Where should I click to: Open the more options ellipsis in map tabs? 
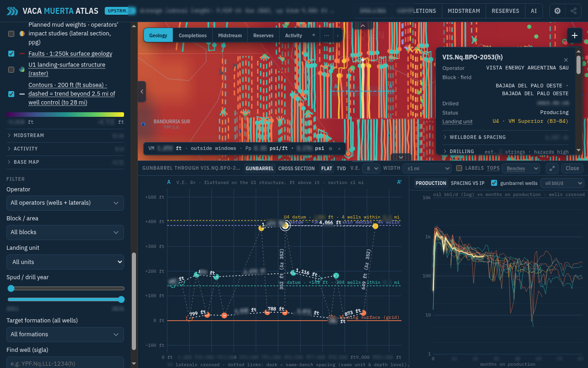(327, 35)
